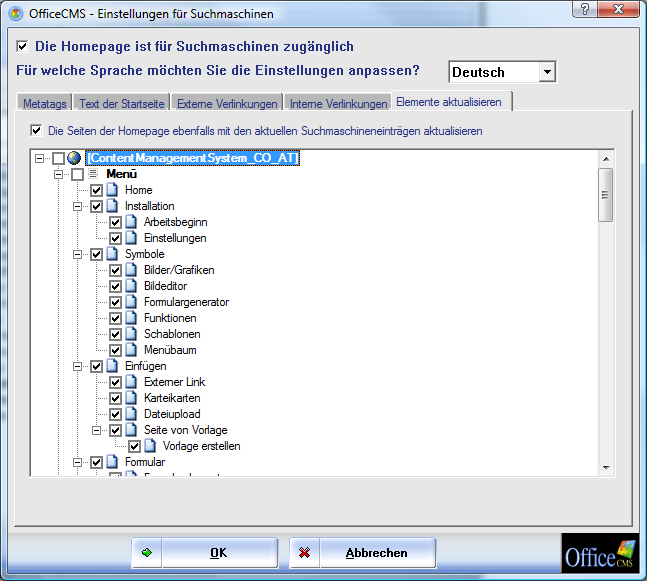Open the Interne Verlinkungen tab
This screenshot has height=581, width=647.
click(338, 103)
